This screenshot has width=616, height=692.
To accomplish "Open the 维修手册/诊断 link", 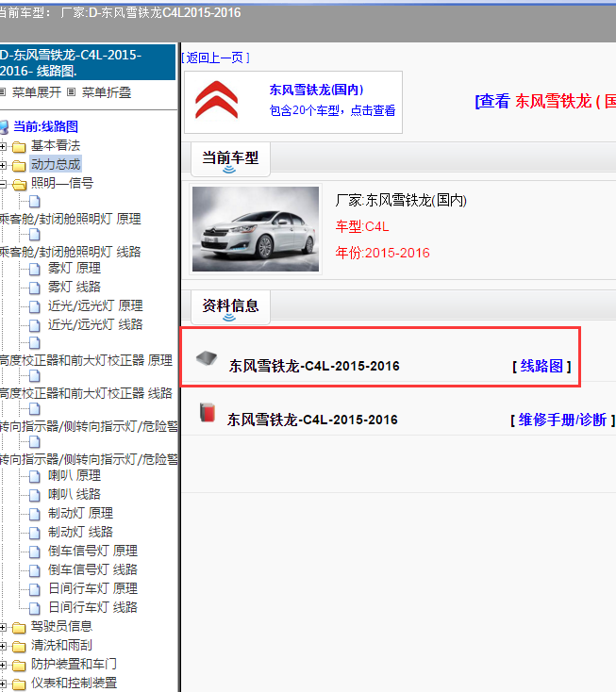I will point(562,420).
